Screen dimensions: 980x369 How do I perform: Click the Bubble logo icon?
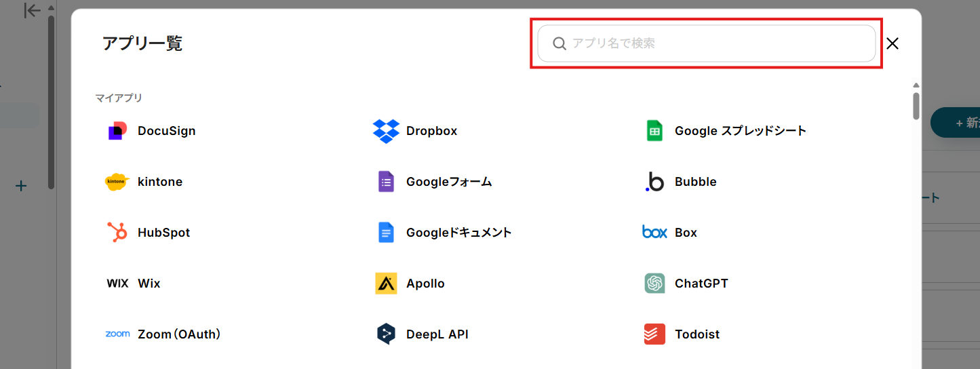[654, 182]
